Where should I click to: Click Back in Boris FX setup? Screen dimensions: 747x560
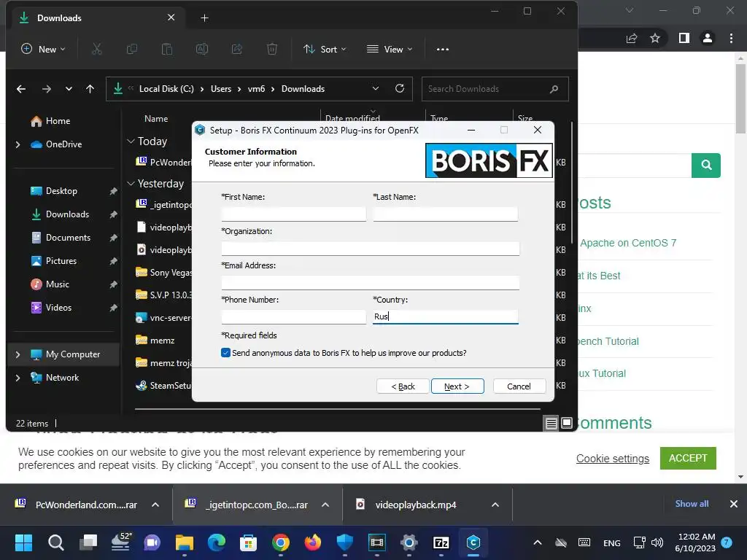tap(403, 386)
